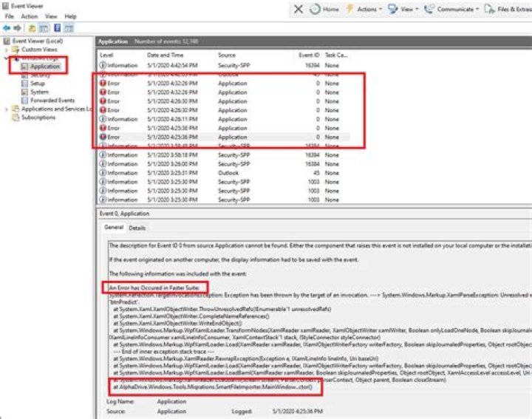Click inside the event description text box

click(320, 316)
